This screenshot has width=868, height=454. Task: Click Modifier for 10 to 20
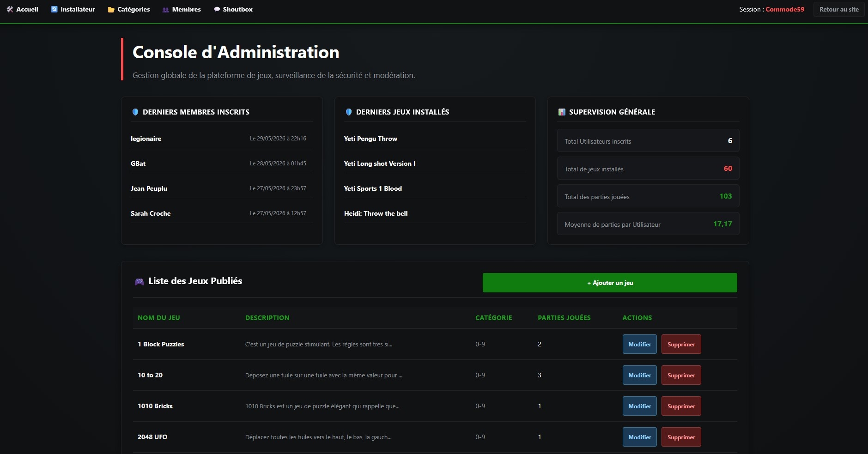click(x=640, y=375)
